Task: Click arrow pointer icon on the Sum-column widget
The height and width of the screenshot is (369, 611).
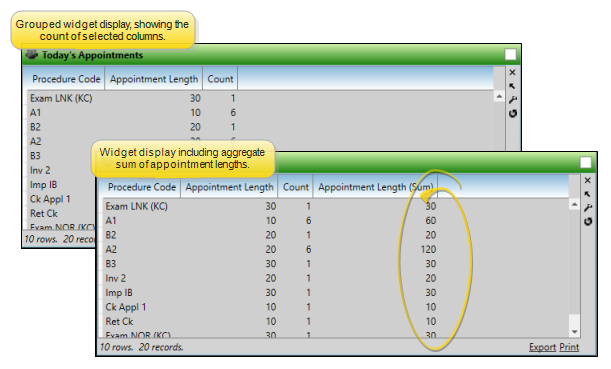Action: pos(588,194)
